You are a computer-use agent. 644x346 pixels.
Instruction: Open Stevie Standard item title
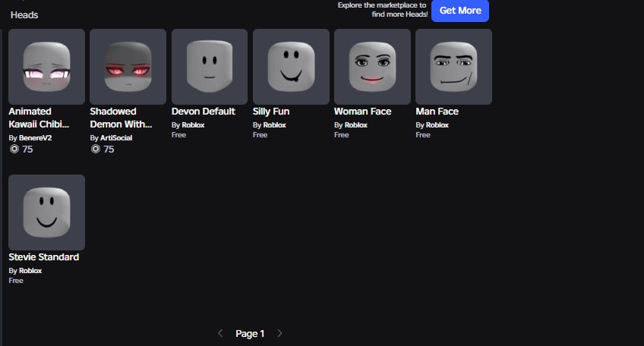(43, 257)
